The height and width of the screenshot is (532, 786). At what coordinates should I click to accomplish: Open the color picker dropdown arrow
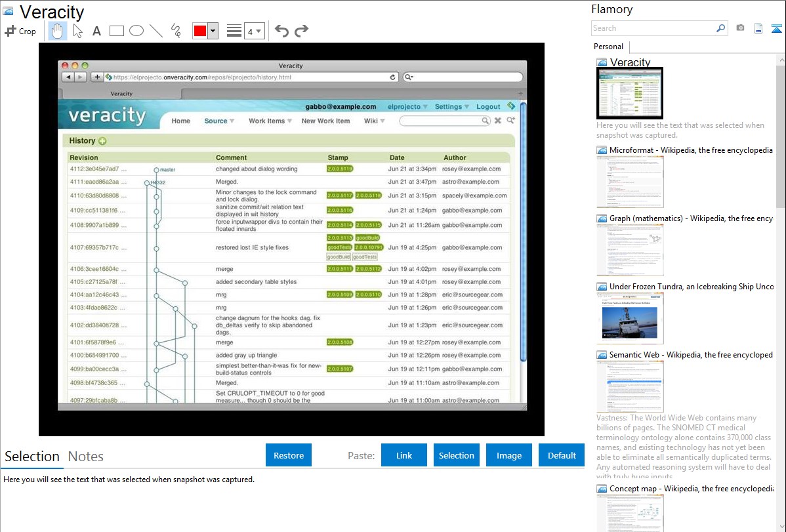click(213, 31)
